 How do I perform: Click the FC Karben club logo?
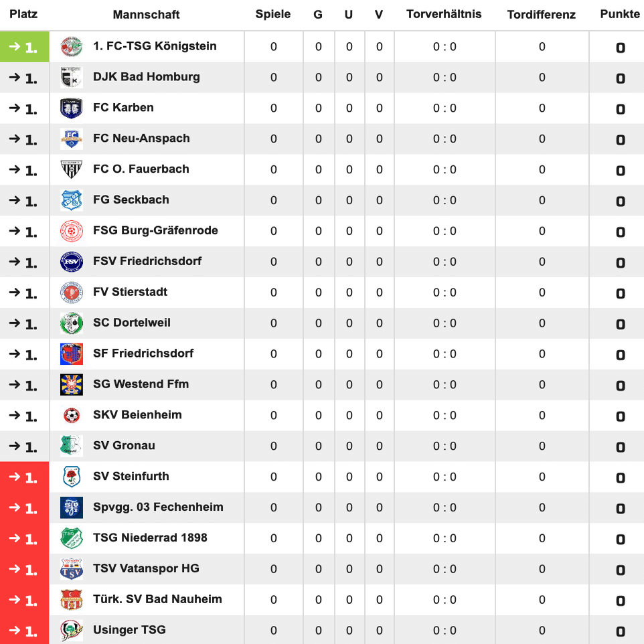tap(72, 108)
